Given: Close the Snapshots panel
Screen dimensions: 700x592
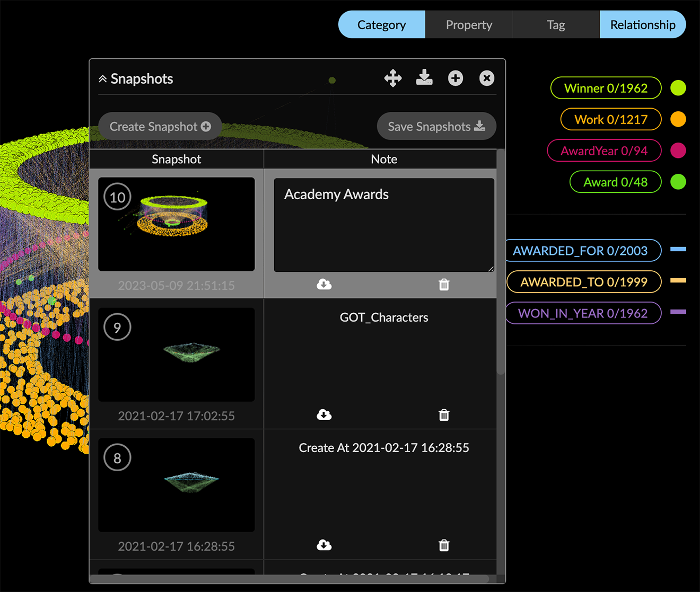Looking at the screenshot, I should (x=487, y=78).
